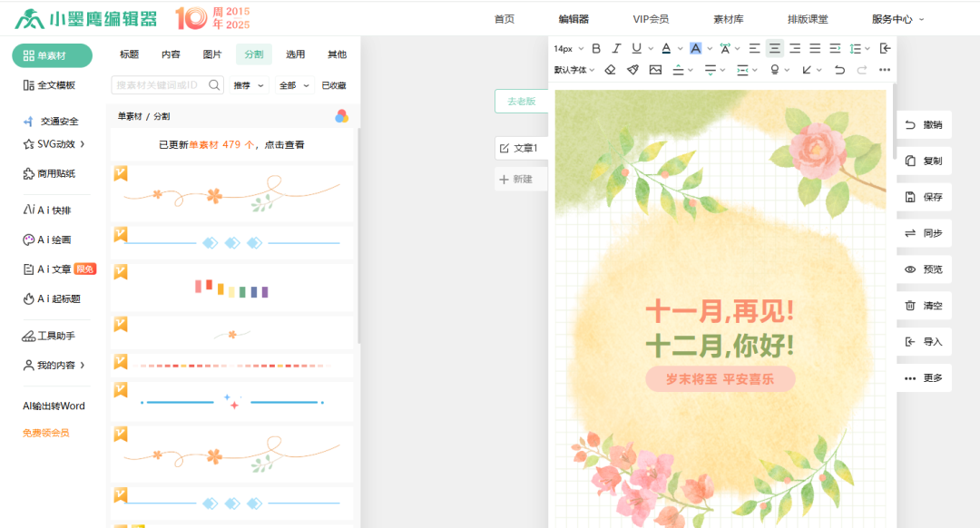980x528 pixels.
Task: Click the material search input field
Action: (168, 85)
